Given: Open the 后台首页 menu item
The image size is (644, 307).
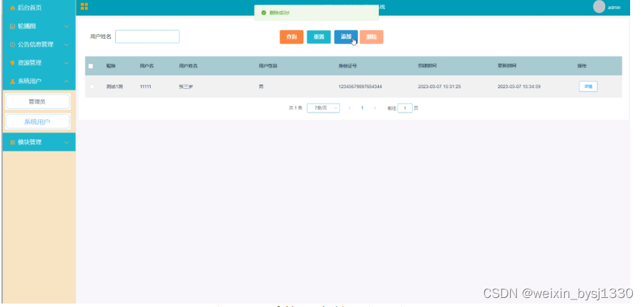Looking at the screenshot, I should pos(39,8).
